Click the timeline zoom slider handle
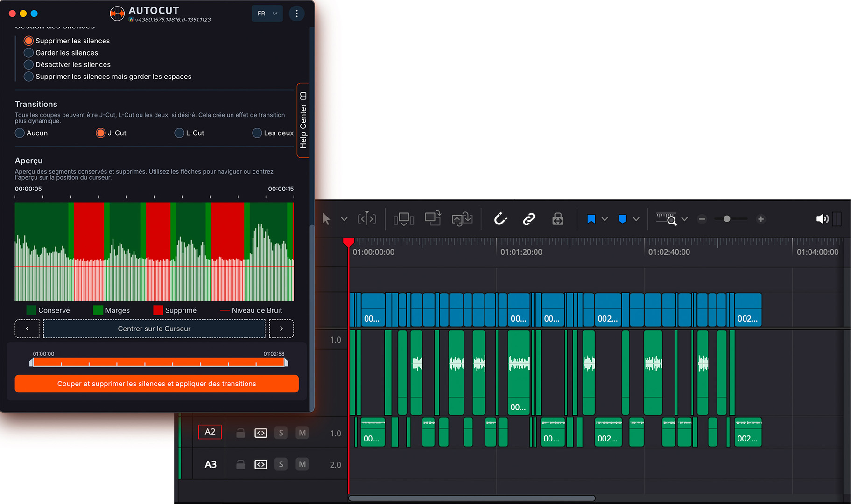 (x=727, y=219)
